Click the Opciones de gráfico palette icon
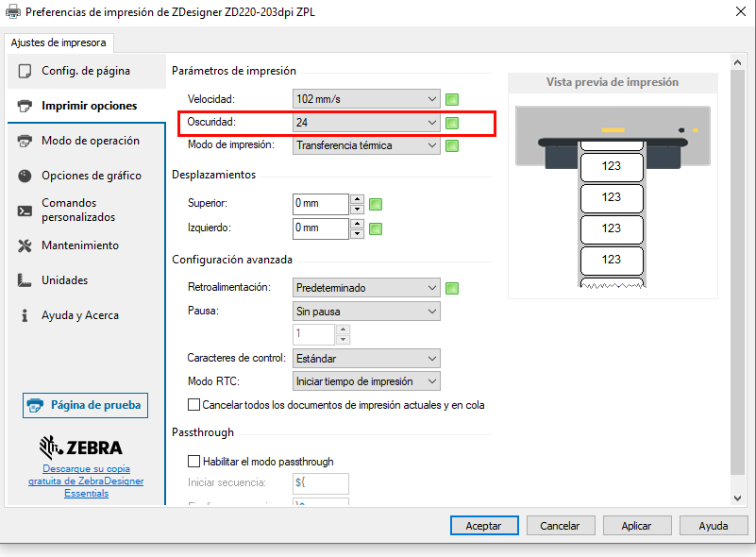 (25, 176)
